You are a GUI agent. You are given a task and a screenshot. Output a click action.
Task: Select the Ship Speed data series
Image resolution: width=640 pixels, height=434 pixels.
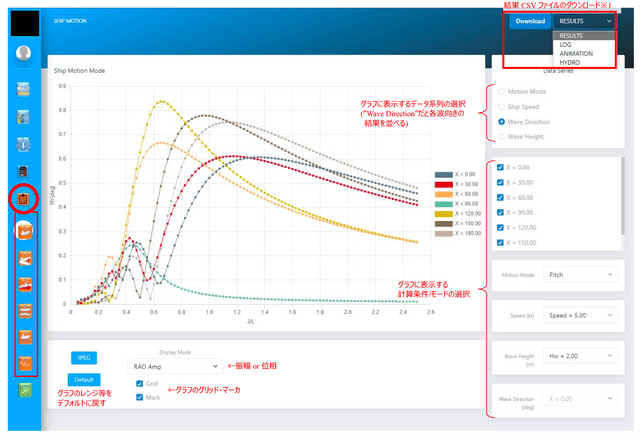pyautogui.click(x=502, y=107)
